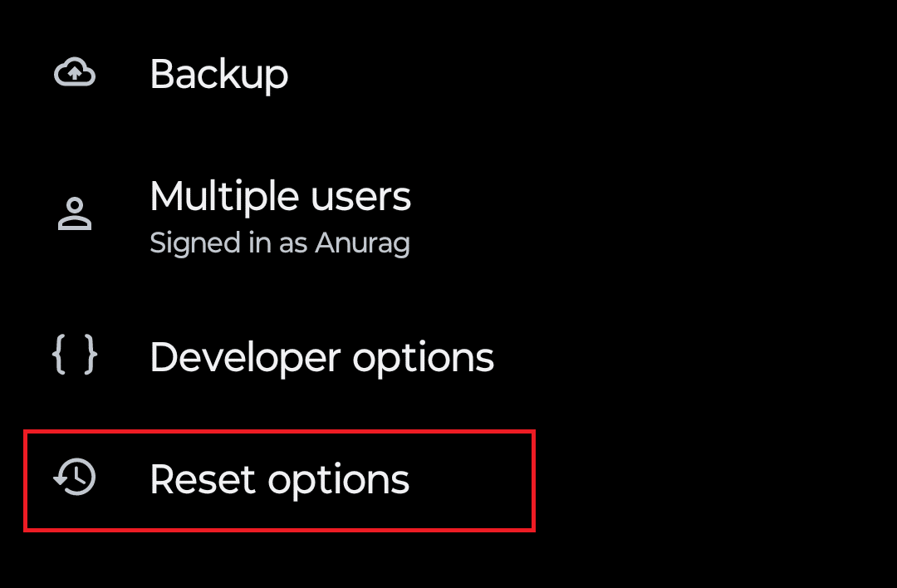The image size is (897, 588).
Task: Select the person icon beside Multiple users
Action: click(74, 212)
